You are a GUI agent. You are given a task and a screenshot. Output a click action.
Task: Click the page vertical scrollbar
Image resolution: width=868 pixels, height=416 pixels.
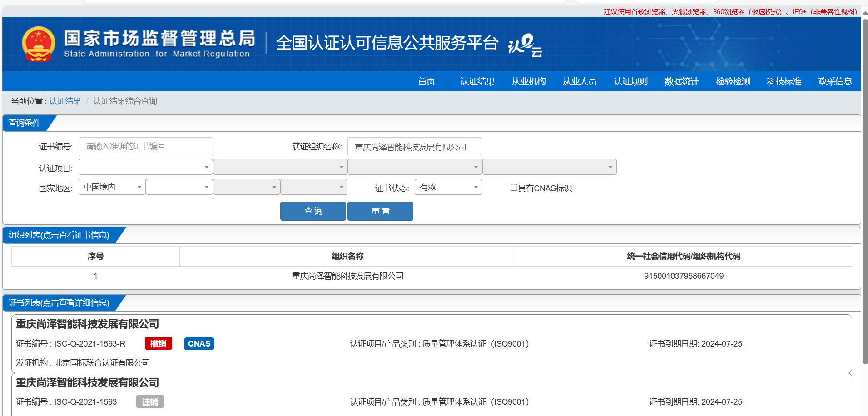point(865,191)
